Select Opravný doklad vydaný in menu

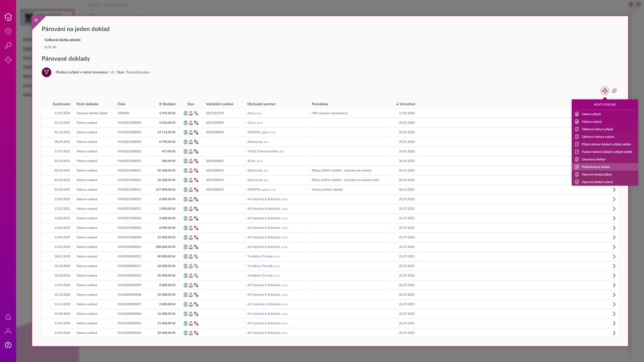(x=605, y=182)
